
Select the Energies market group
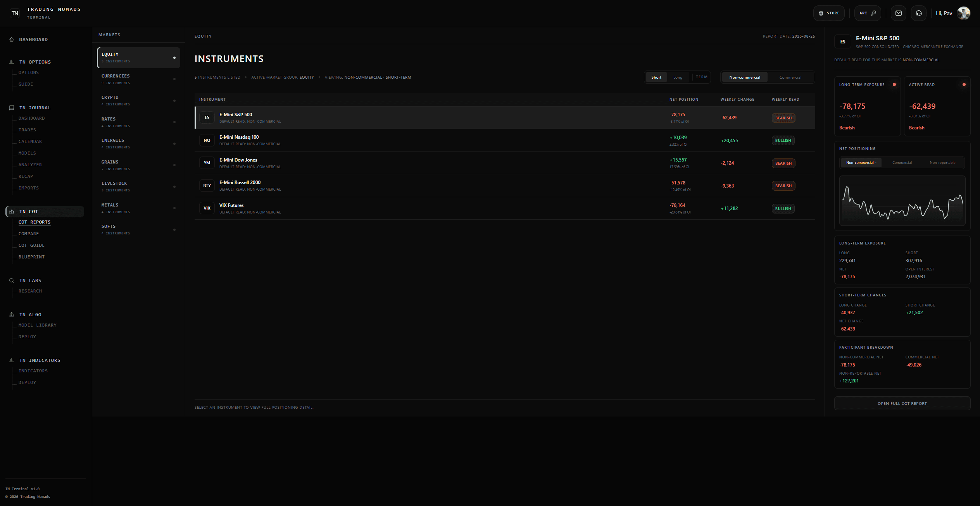point(138,144)
